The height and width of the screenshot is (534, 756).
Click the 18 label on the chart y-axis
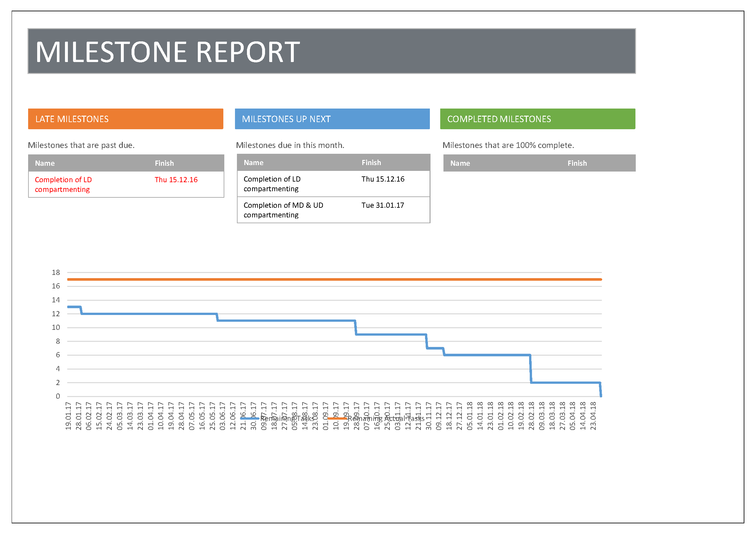pos(56,272)
